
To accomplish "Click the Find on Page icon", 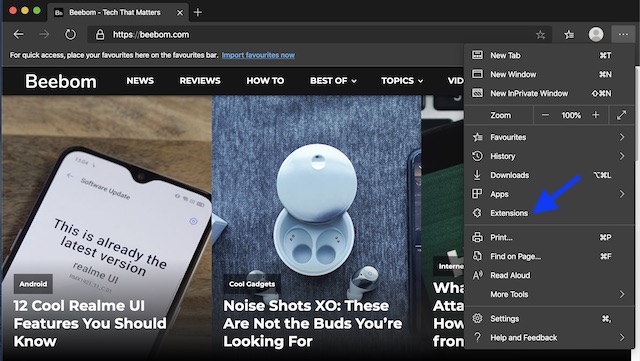I will [x=477, y=256].
